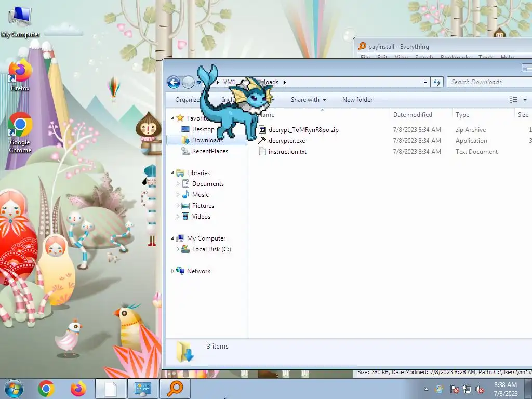Screen dimensions: 532x399
Task: Open network status tray icon
Action: [x=467, y=389]
